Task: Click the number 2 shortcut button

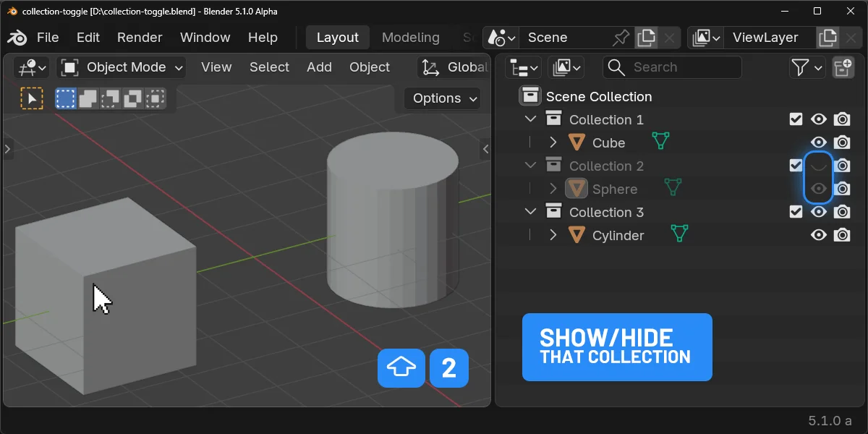Action: coord(448,368)
